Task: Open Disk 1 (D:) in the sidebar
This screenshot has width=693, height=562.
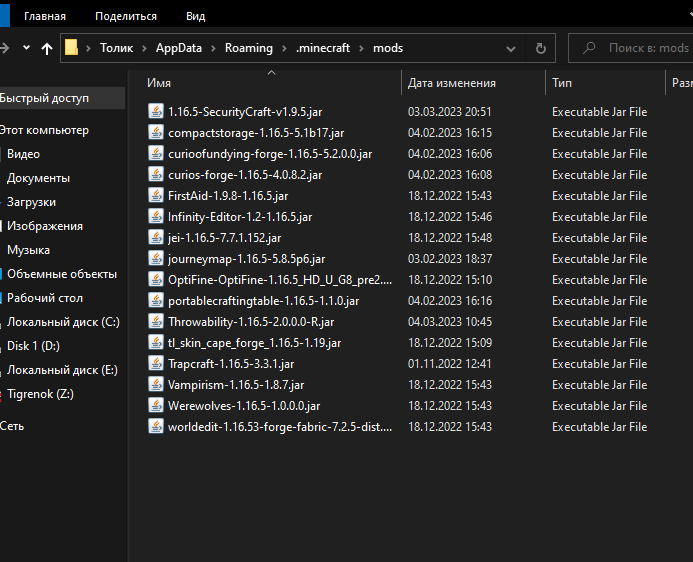Action: (x=34, y=346)
